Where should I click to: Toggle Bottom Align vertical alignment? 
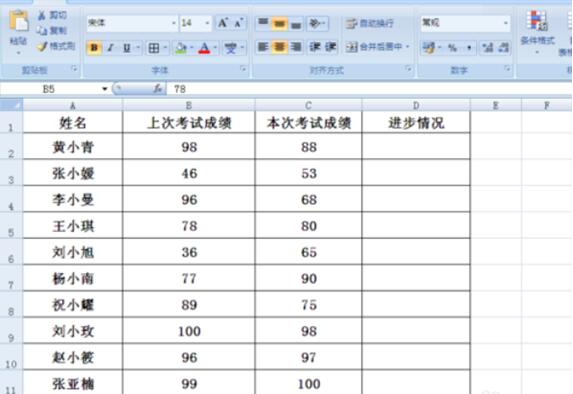click(x=296, y=23)
